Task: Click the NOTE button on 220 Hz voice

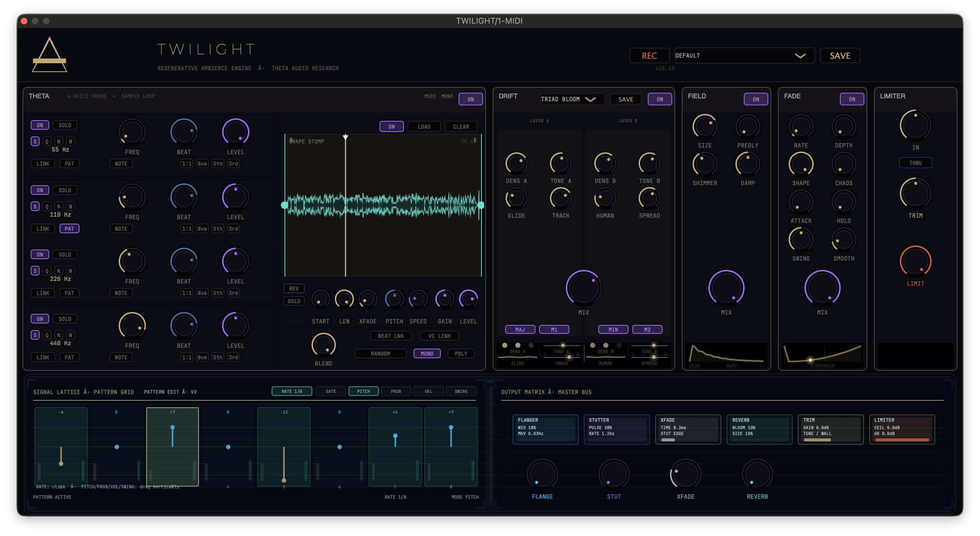Action: click(121, 293)
